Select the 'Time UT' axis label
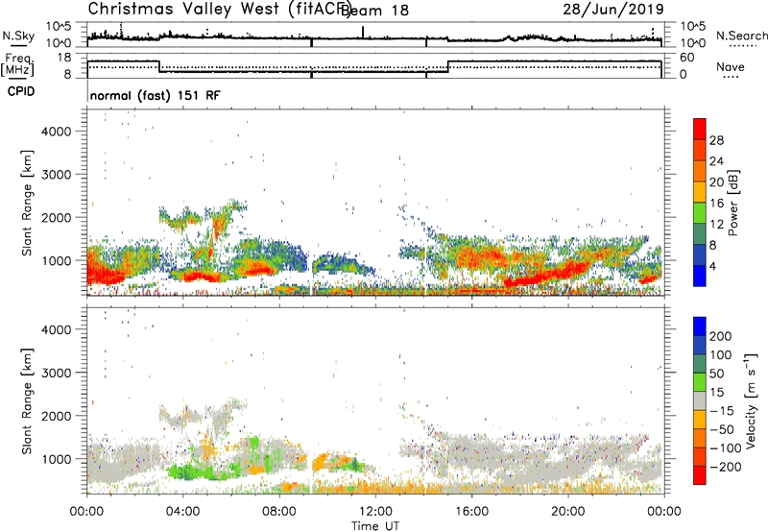Viewport: 768px width, 532px height. pos(375,525)
